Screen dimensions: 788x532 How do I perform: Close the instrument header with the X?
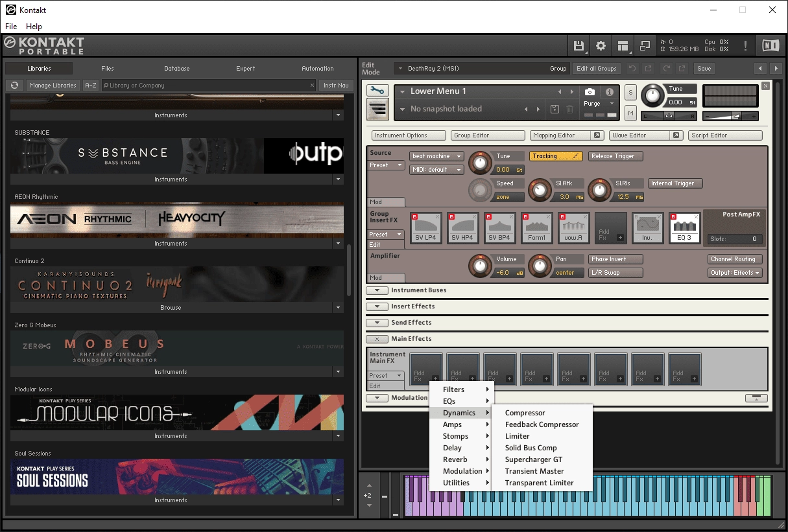pos(765,86)
